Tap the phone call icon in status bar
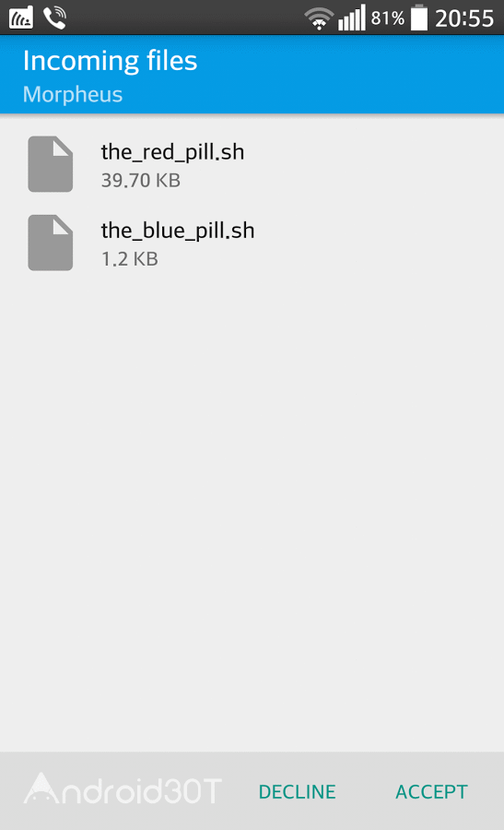 55,18
